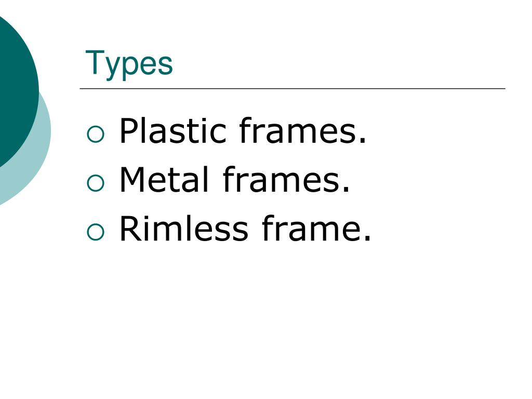Click the period ending "Rimless frame."
532x399 pixels.
click(368, 238)
